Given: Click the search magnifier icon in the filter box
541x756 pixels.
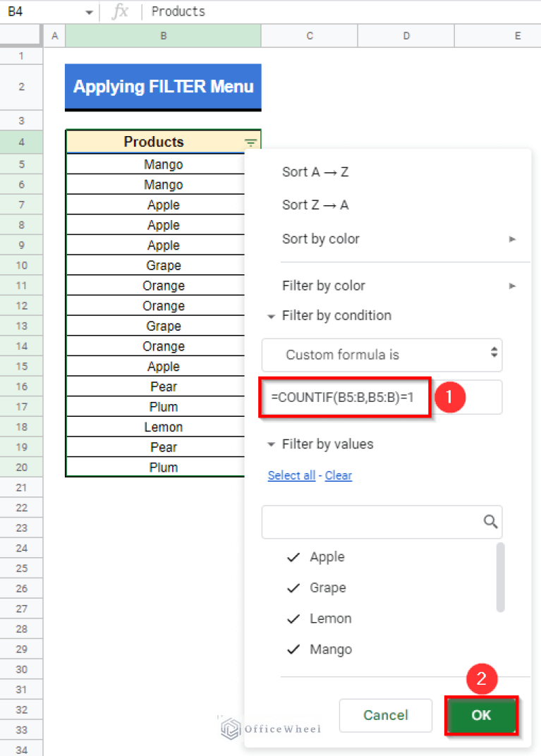Looking at the screenshot, I should [490, 521].
